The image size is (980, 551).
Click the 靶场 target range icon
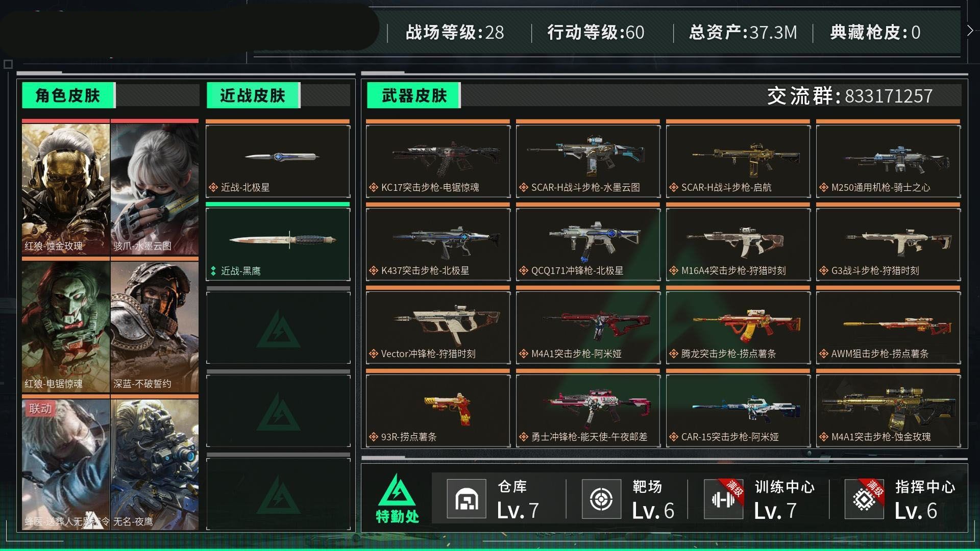[x=601, y=499]
